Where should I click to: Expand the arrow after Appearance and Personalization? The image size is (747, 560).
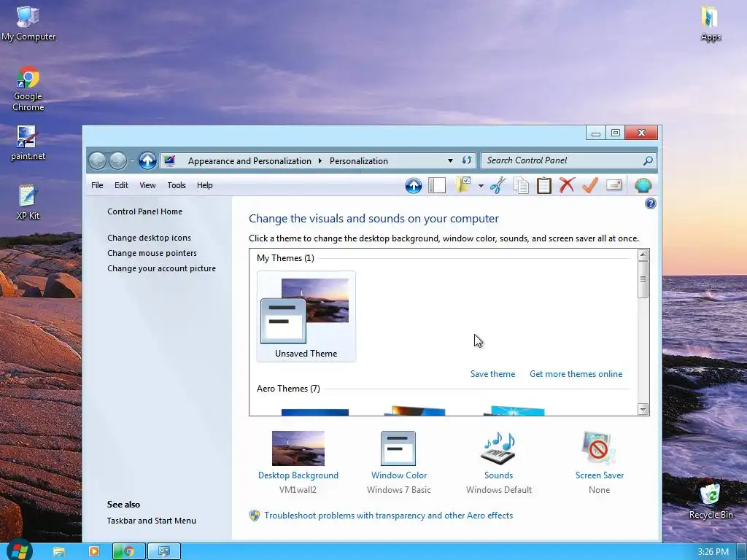(320, 161)
